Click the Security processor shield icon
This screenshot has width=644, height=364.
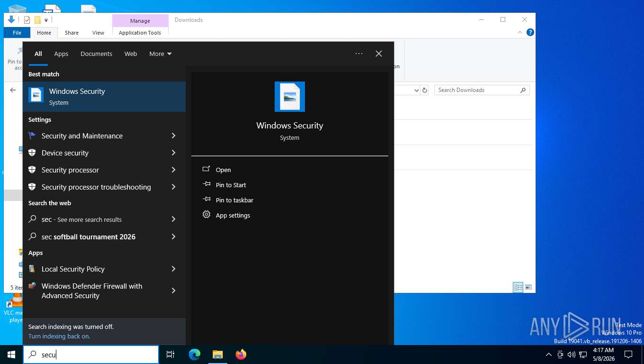tap(32, 170)
